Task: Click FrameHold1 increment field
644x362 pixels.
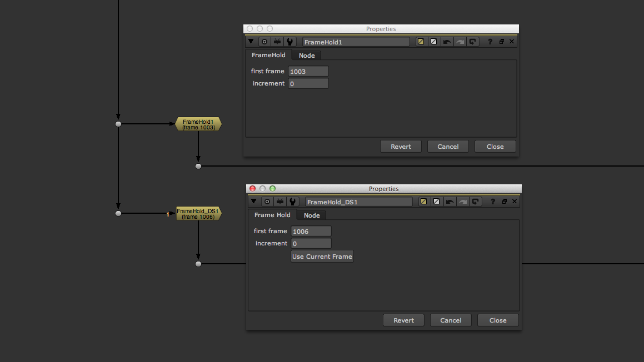Action: point(308,84)
